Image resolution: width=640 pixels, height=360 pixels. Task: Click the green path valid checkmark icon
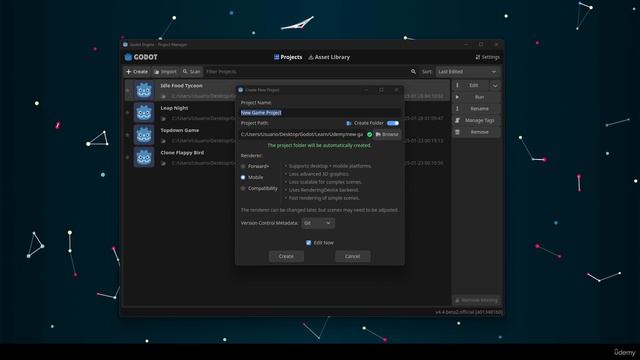369,134
